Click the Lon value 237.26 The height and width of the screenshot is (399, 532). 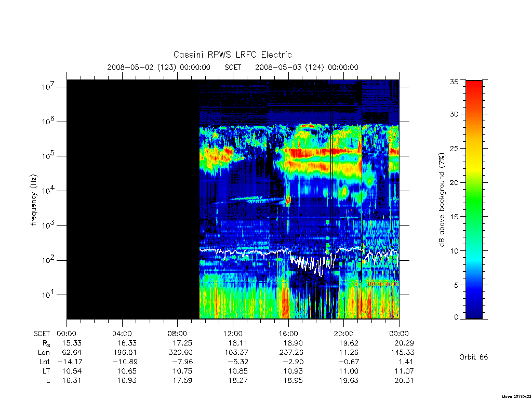[291, 353]
